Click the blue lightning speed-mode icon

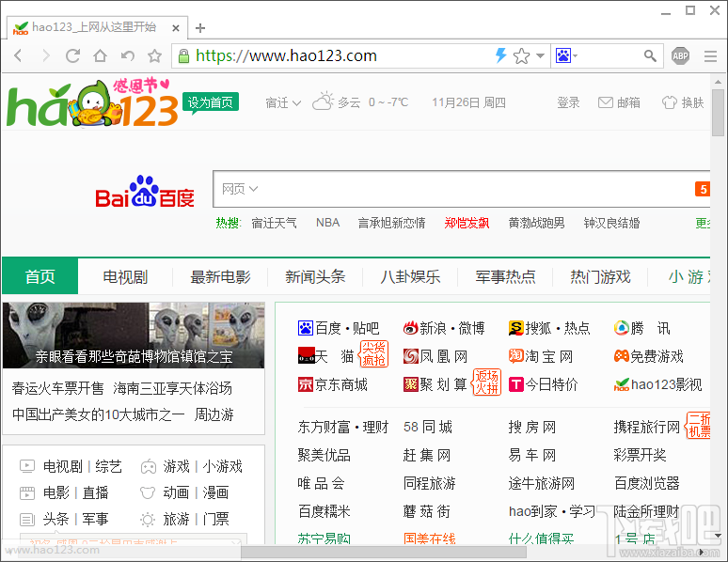point(500,55)
